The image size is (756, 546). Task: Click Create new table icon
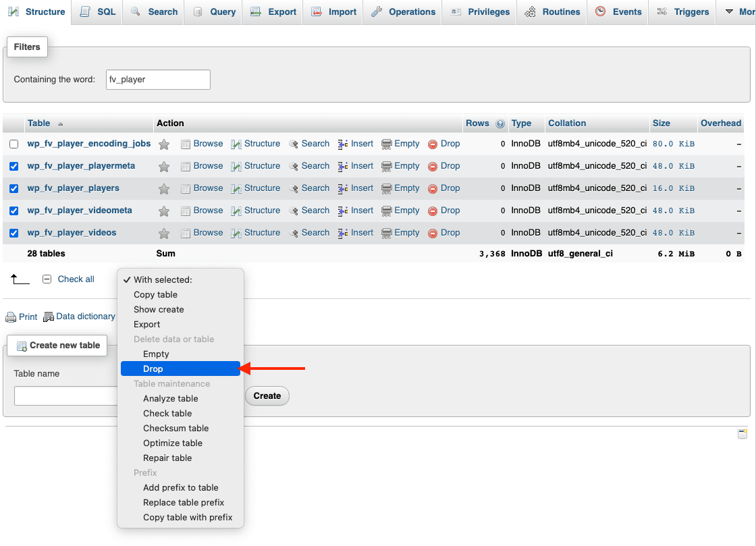click(x=22, y=346)
